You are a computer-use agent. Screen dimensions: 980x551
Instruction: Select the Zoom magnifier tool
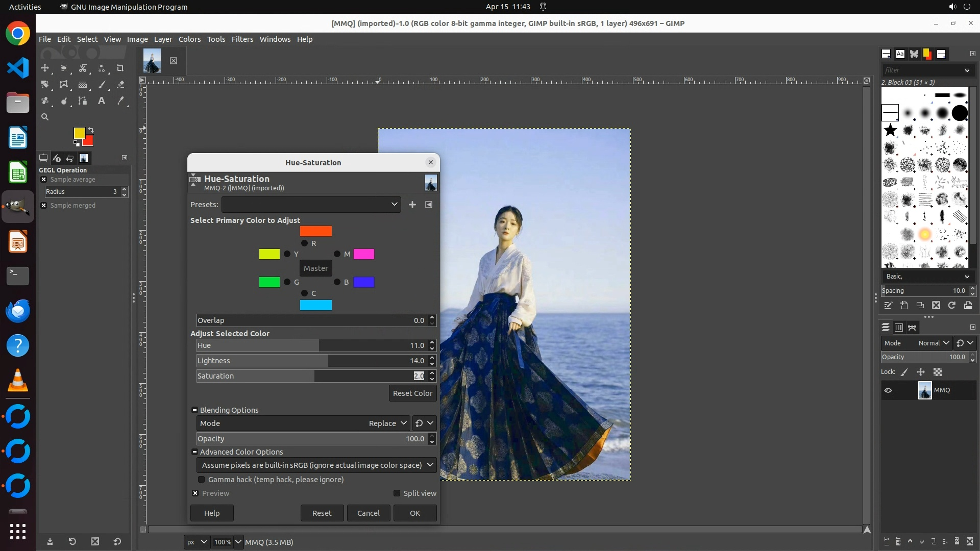click(x=45, y=117)
